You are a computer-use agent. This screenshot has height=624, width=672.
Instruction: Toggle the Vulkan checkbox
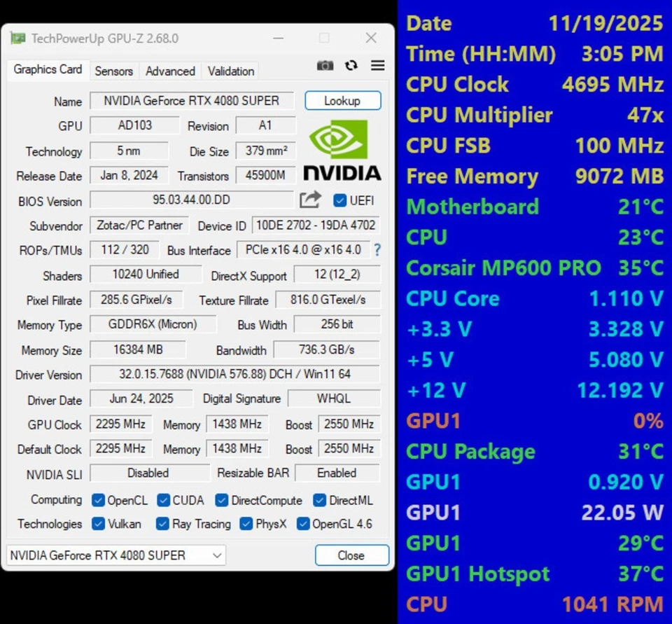pyautogui.click(x=98, y=524)
